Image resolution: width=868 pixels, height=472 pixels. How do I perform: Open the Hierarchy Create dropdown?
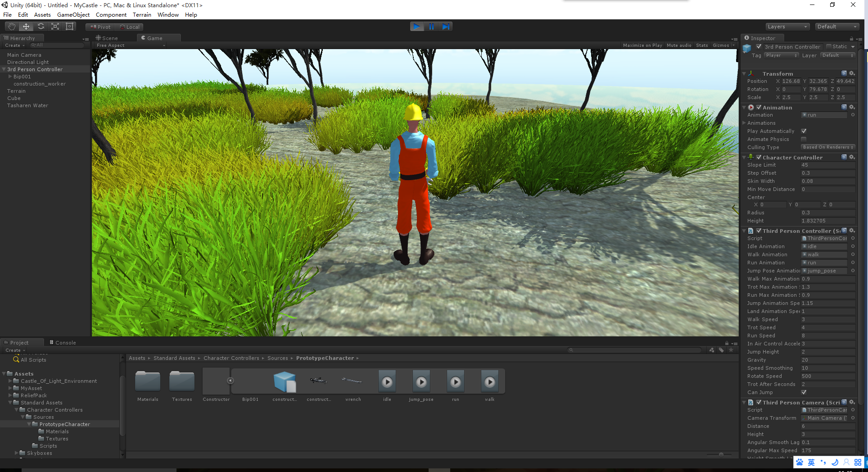pyautogui.click(x=15, y=45)
